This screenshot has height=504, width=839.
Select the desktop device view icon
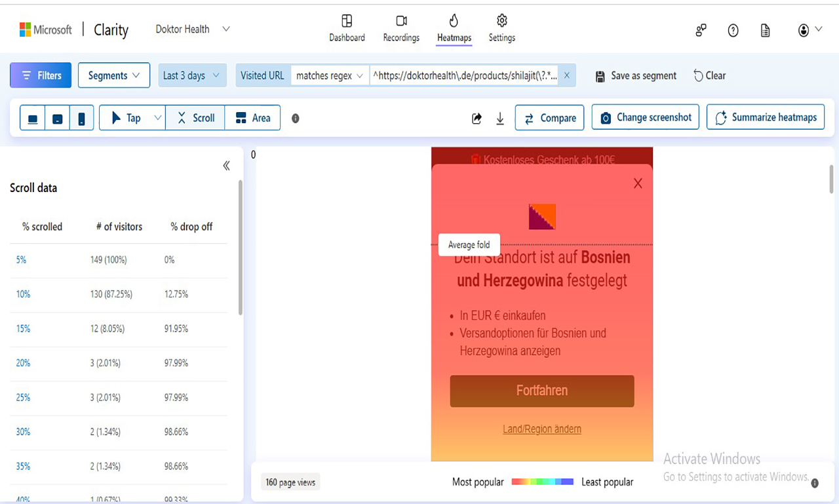point(33,119)
